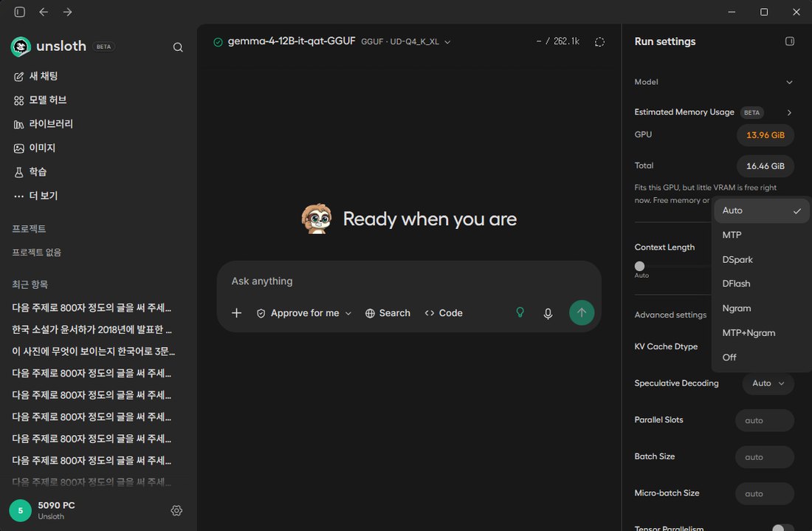Open recent chat "한국 소설가 윤서하가 2018년에 발표한"

click(92, 329)
